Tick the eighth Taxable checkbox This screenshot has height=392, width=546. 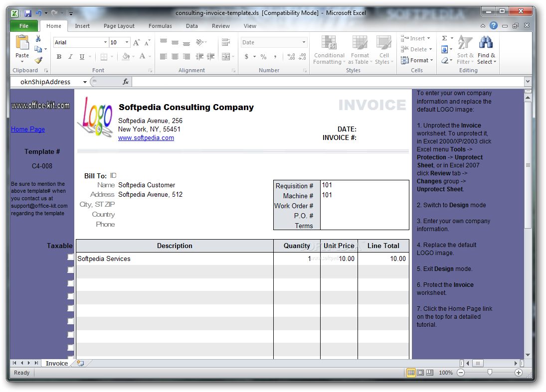click(x=71, y=348)
